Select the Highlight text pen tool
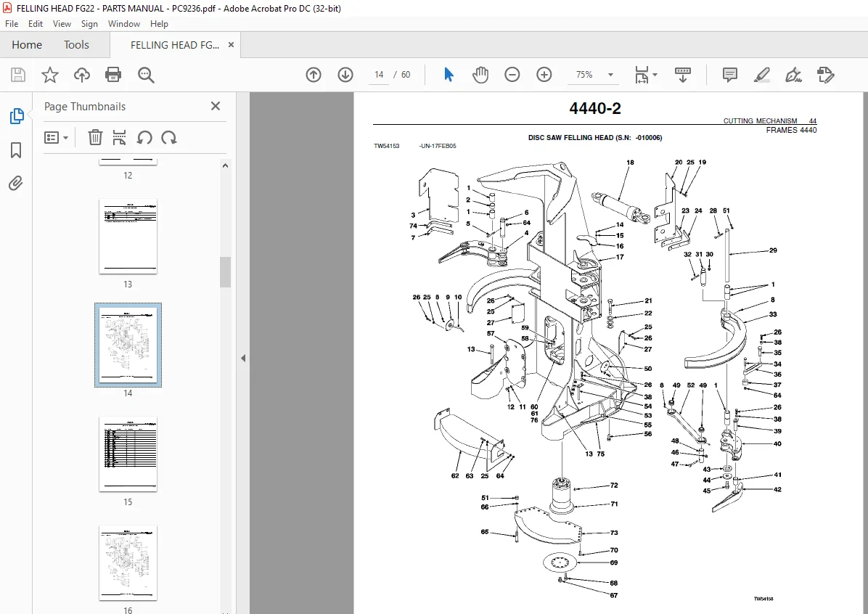This screenshot has height=614, width=868. tap(762, 75)
